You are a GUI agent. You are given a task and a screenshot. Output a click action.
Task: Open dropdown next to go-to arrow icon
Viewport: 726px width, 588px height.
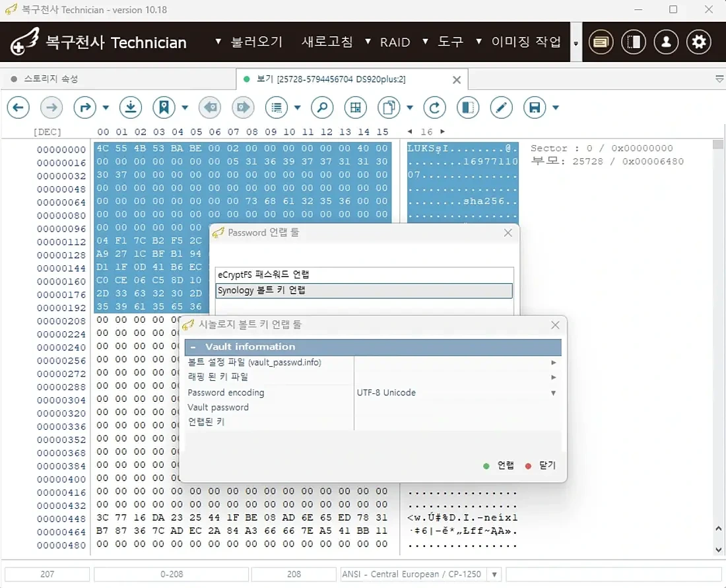click(106, 108)
